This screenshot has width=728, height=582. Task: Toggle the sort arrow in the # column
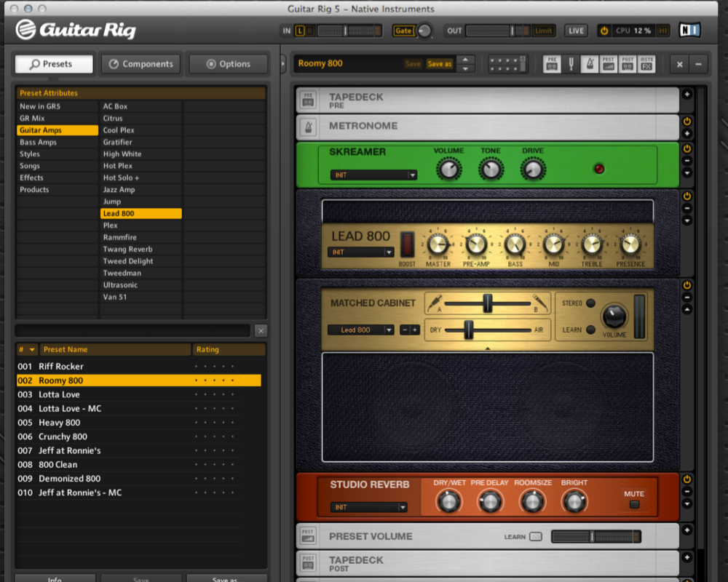click(32, 349)
